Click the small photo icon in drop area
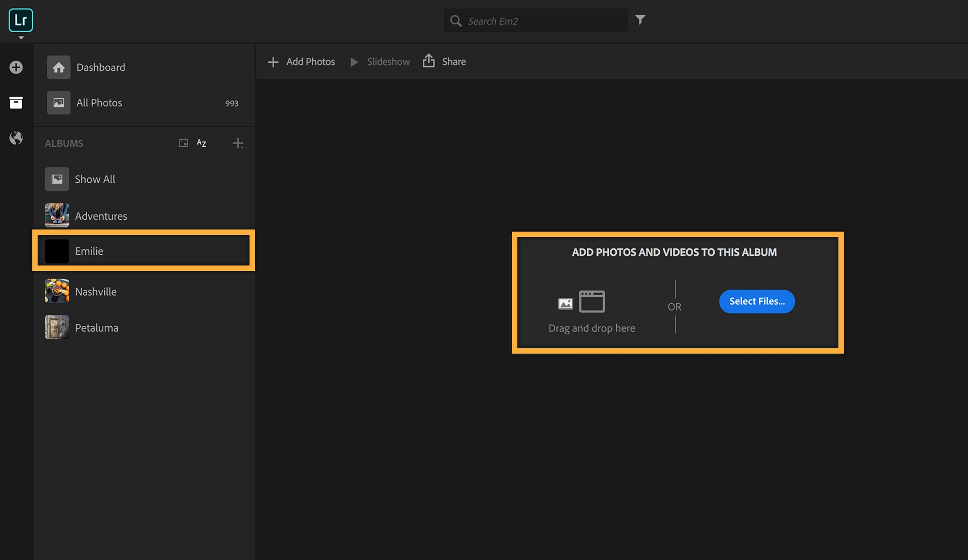Image resolution: width=968 pixels, height=560 pixels. pos(565,304)
